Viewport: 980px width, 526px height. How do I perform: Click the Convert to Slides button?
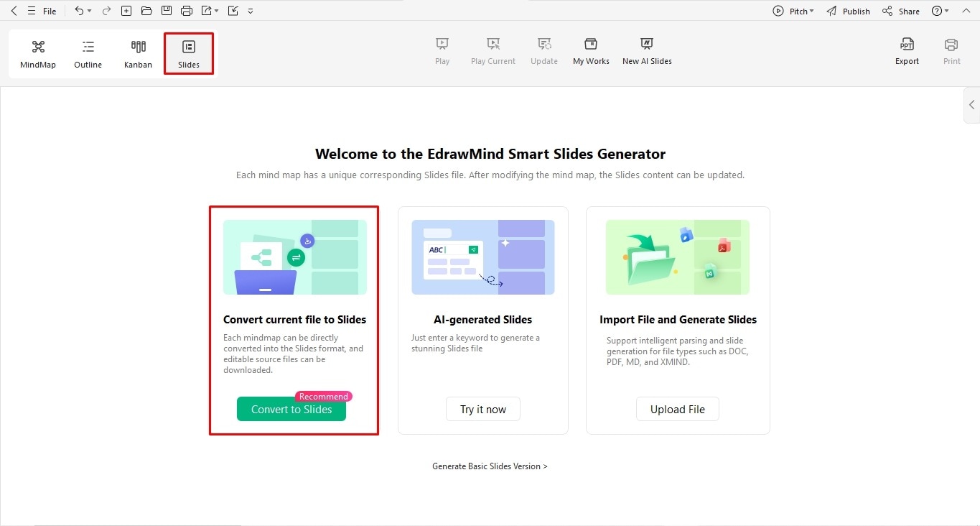tap(291, 410)
